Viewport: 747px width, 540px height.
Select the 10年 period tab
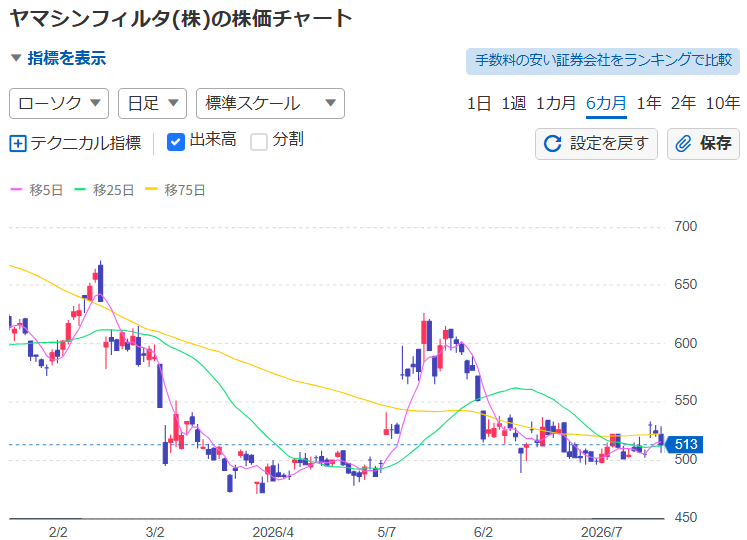(723, 103)
